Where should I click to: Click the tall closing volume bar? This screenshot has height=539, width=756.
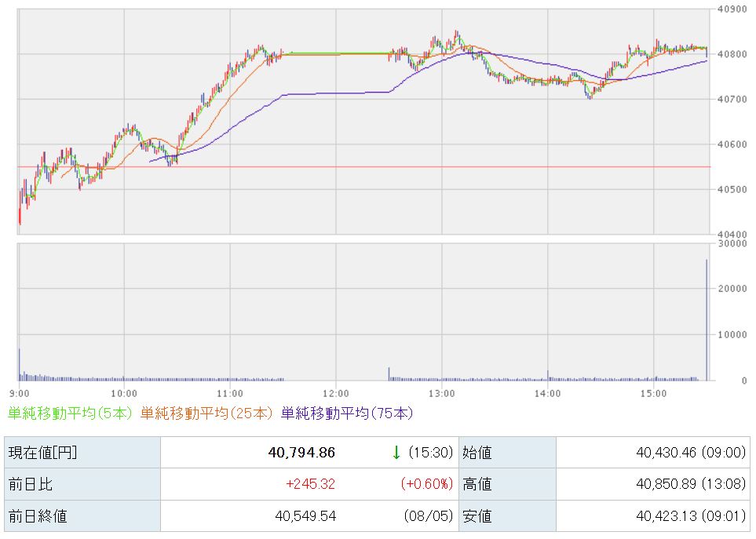707,320
